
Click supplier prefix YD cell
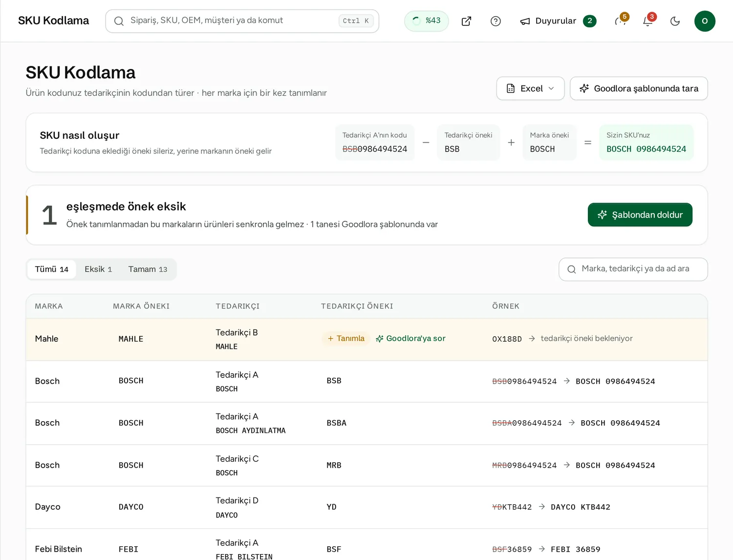tap(331, 507)
